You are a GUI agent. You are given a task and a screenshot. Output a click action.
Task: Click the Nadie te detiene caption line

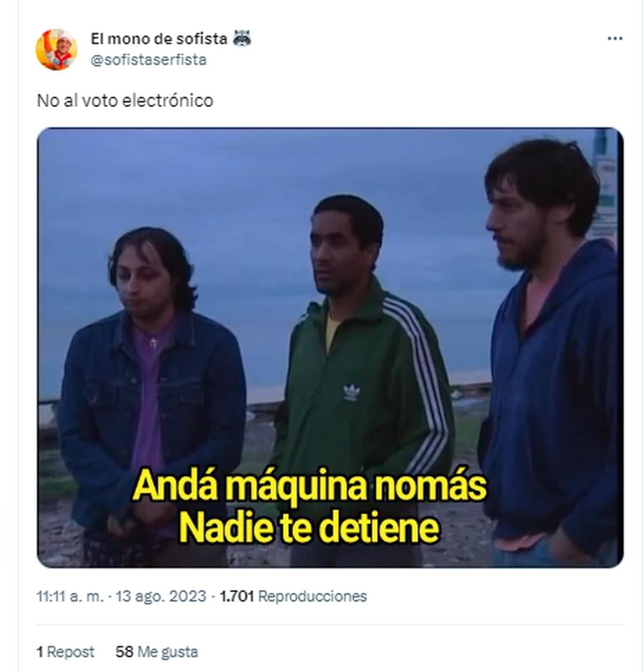pyautogui.click(x=310, y=529)
